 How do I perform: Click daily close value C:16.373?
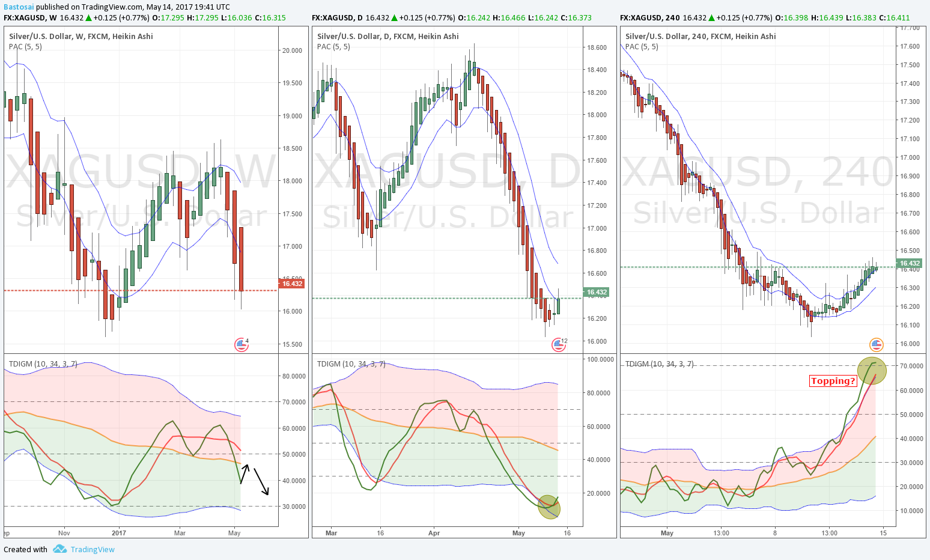tap(576, 17)
